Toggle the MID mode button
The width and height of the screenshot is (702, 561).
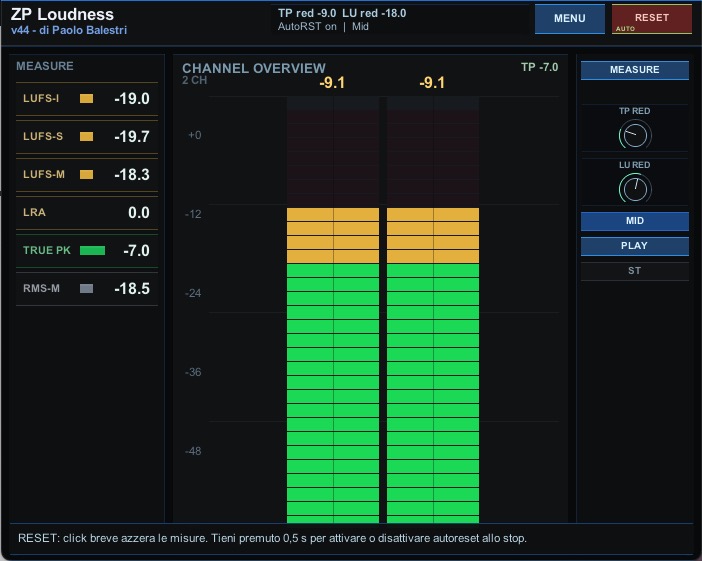(634, 221)
